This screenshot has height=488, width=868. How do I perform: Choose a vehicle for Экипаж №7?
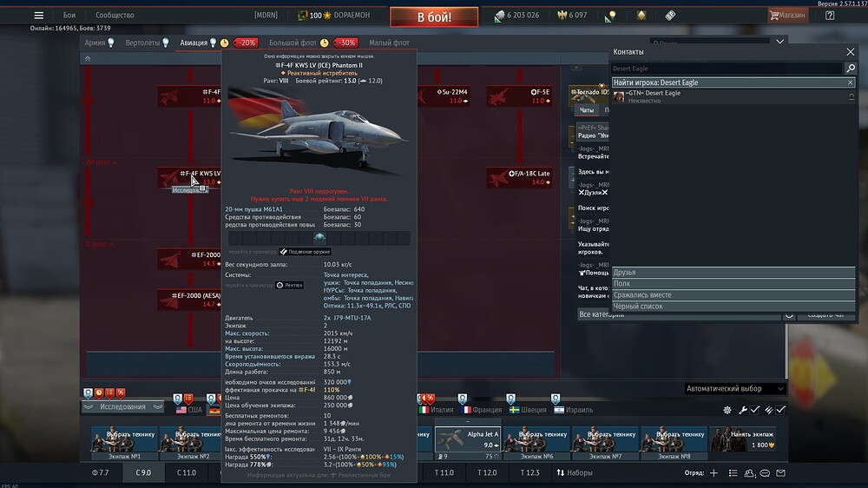pos(605,443)
